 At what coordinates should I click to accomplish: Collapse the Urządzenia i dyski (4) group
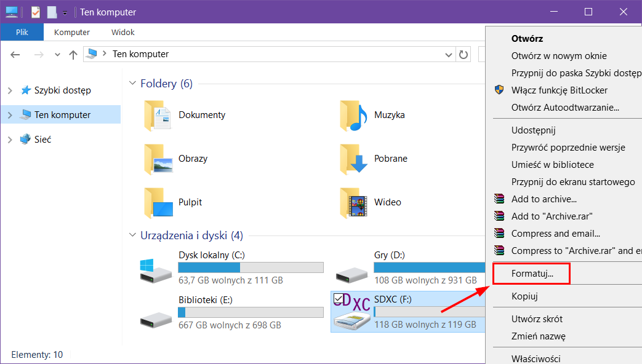pos(132,235)
